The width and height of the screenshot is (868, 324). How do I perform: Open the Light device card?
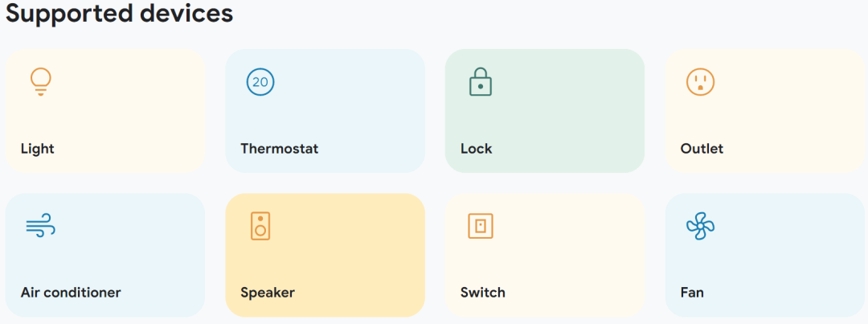(105, 111)
